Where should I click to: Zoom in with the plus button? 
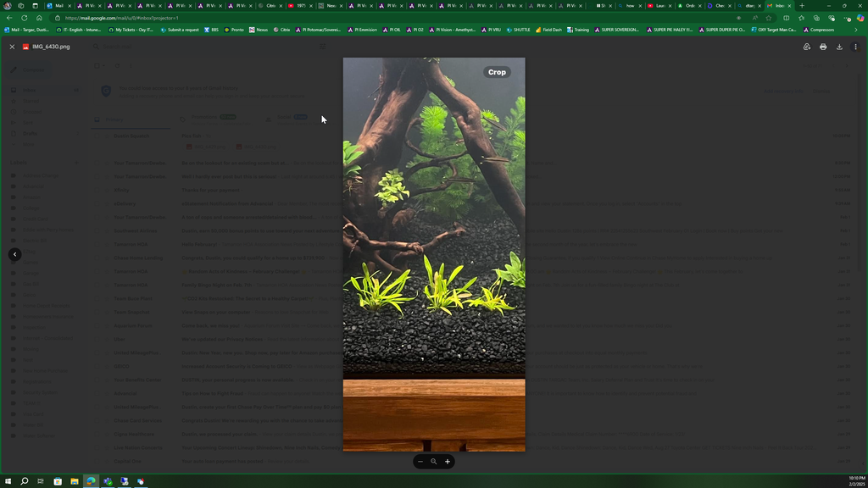point(448,462)
